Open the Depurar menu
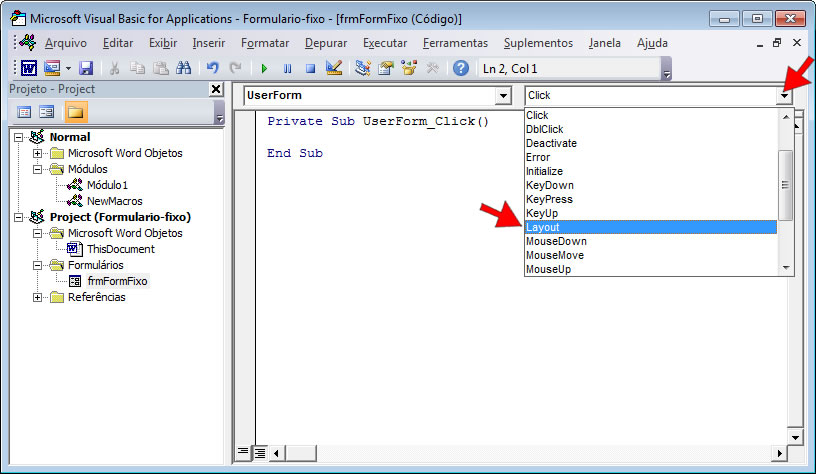The height and width of the screenshot is (474, 816). [326, 43]
